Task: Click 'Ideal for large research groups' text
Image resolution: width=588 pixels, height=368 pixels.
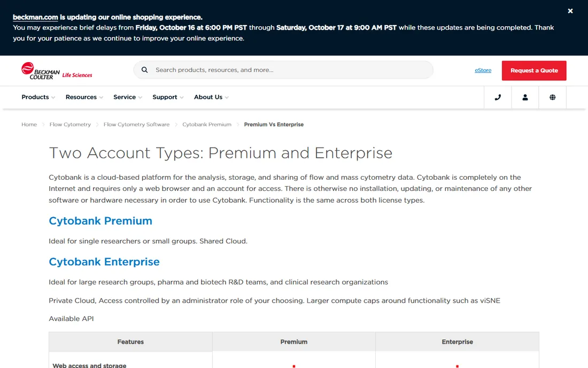Action: [218, 282]
